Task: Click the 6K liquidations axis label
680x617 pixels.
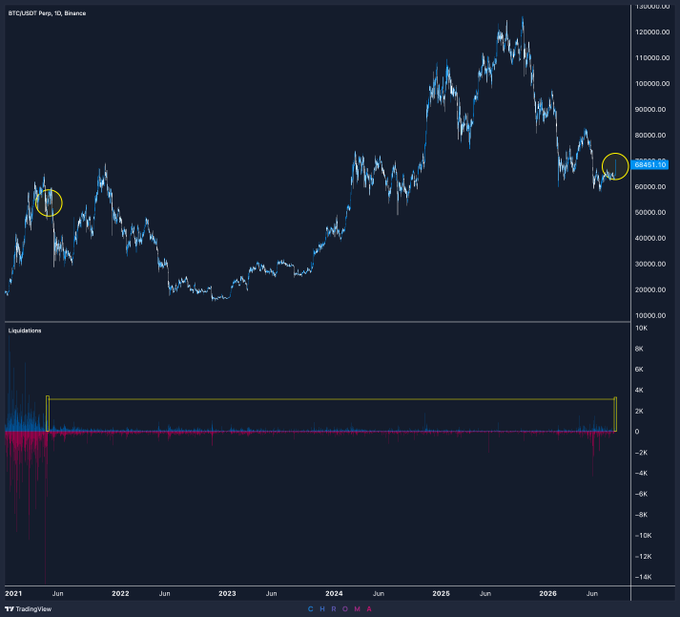Action: pyautogui.click(x=640, y=370)
